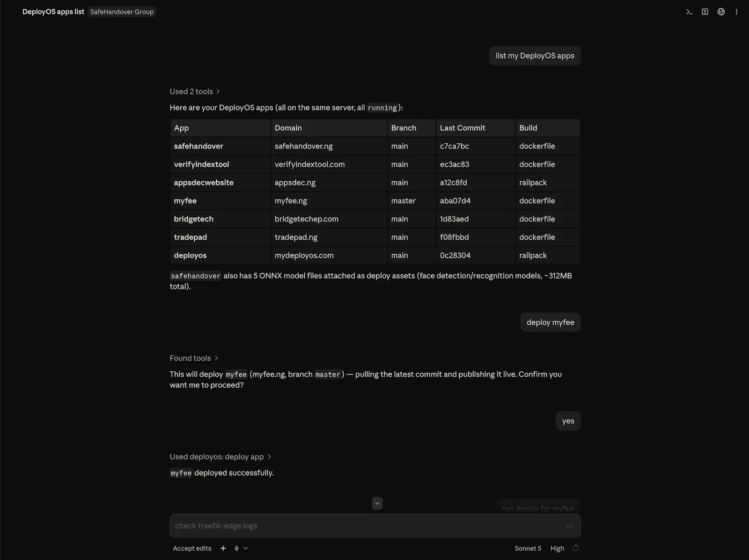Image resolution: width=749 pixels, height=560 pixels.
Task: Click the 'DeployOS apps list' conversation title
Action: [53, 12]
